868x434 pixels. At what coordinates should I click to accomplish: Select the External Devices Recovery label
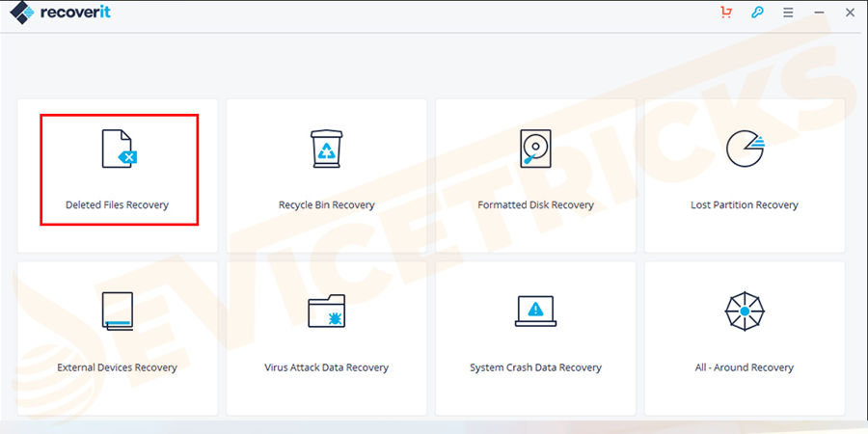(117, 367)
